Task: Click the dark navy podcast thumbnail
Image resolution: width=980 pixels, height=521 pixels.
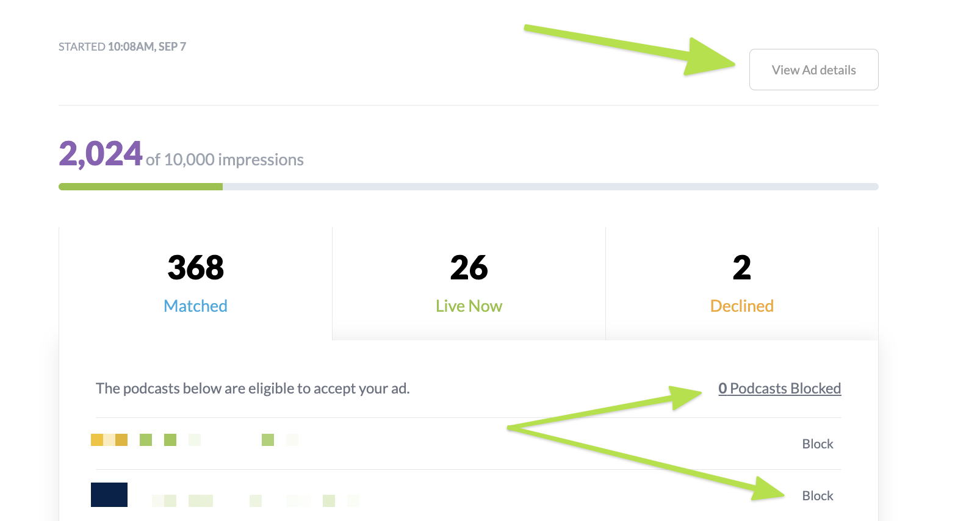Action: (109, 495)
